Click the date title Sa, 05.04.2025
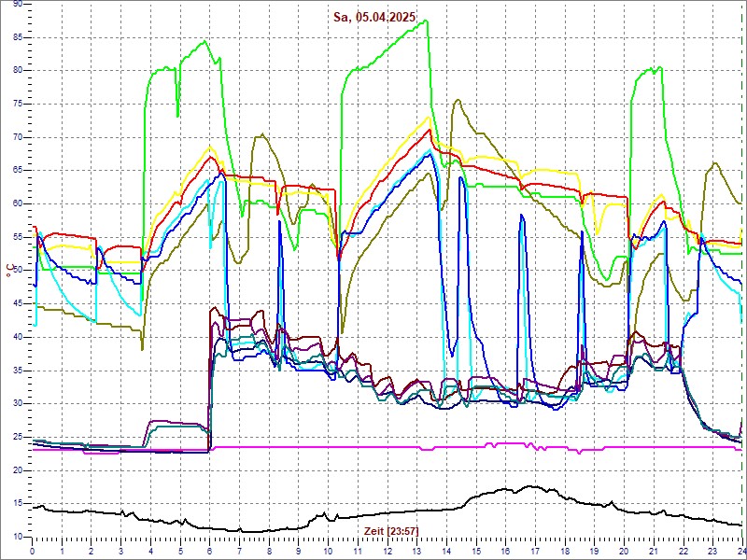The width and height of the screenshot is (747, 560). 374,17
